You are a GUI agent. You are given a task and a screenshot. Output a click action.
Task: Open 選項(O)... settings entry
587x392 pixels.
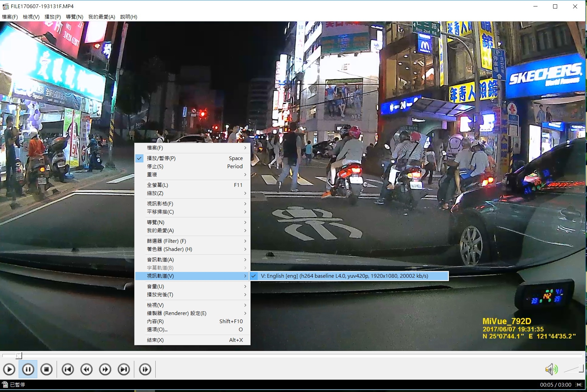193,330
